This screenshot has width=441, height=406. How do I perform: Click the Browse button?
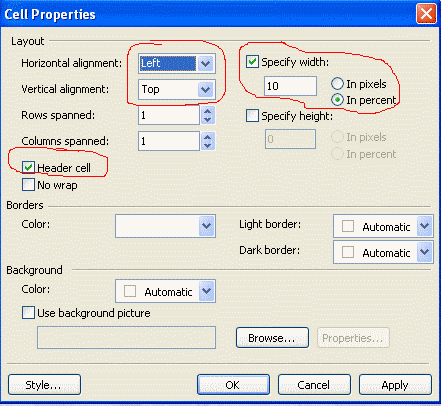coord(272,338)
